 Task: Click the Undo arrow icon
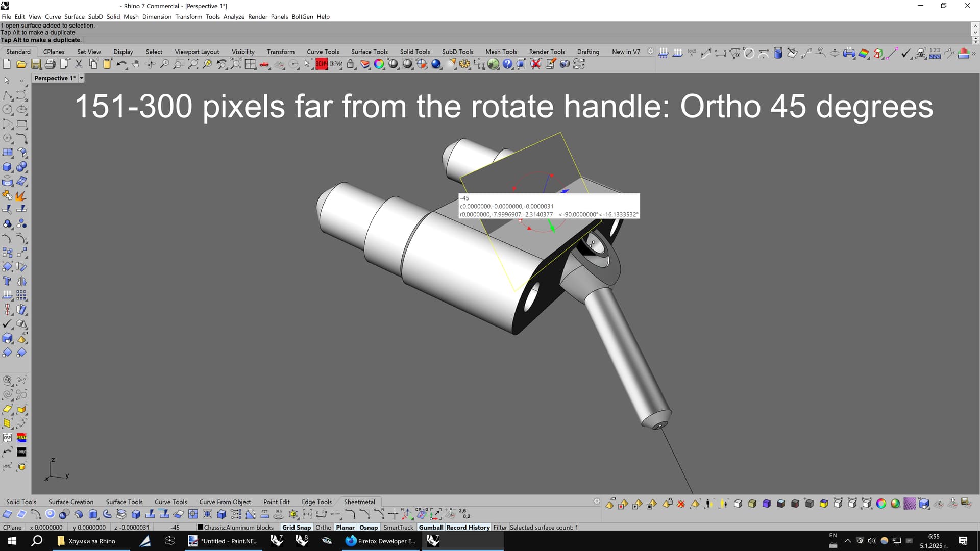[121, 64]
